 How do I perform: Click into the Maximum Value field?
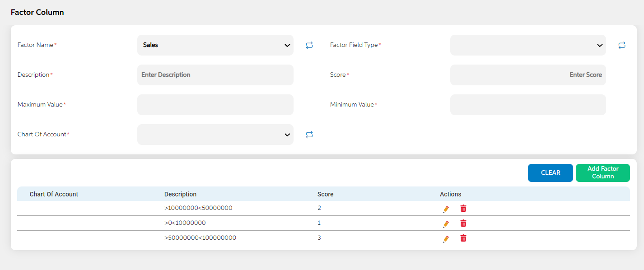[x=215, y=105]
